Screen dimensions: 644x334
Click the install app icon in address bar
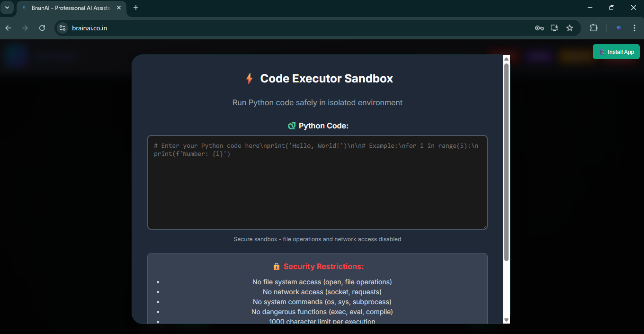click(x=555, y=28)
